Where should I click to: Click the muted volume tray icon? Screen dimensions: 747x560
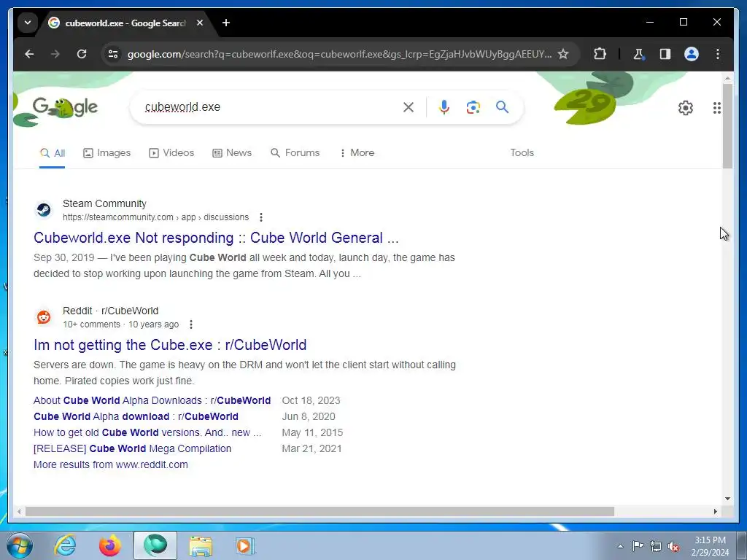point(673,546)
